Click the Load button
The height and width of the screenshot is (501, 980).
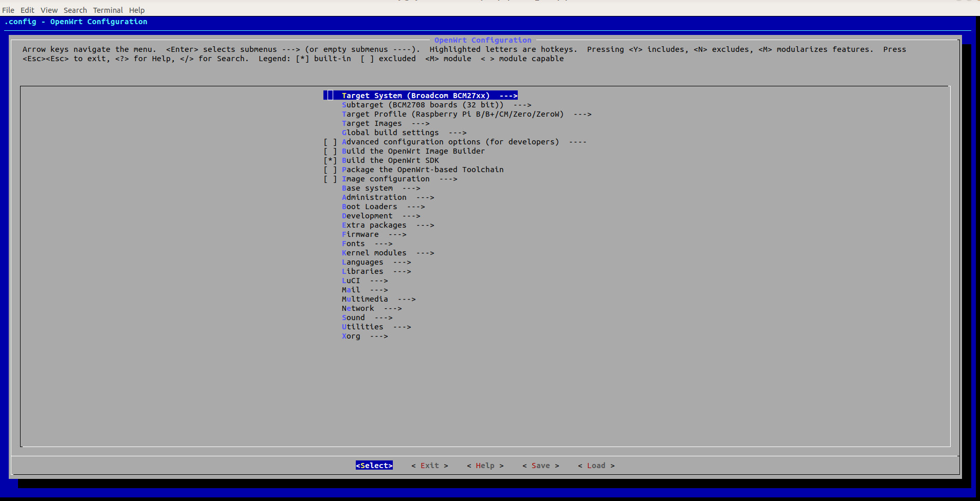click(596, 466)
